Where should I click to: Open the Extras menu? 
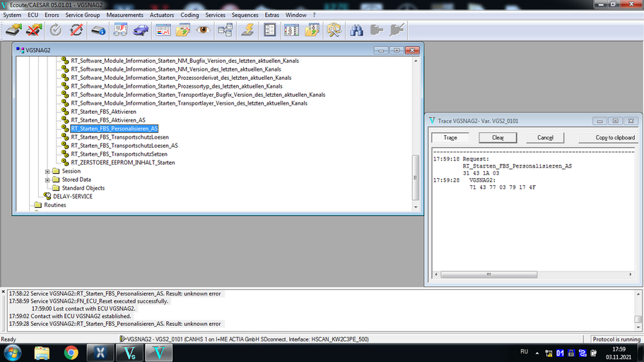272,15
